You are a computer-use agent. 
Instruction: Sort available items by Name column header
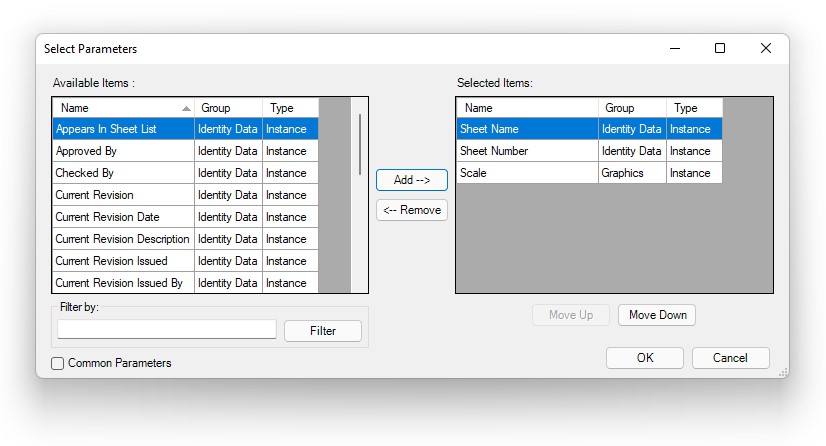(120, 108)
